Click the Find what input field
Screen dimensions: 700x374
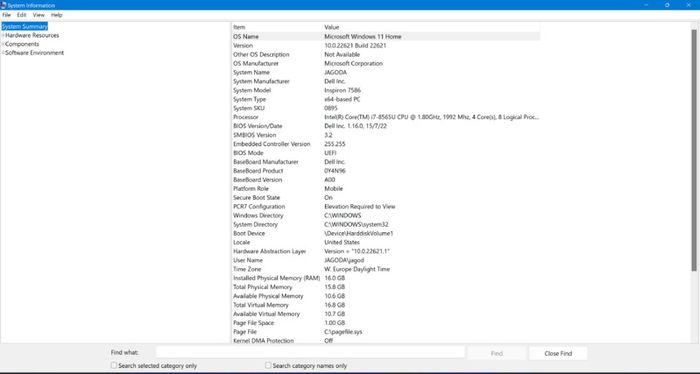(310, 353)
